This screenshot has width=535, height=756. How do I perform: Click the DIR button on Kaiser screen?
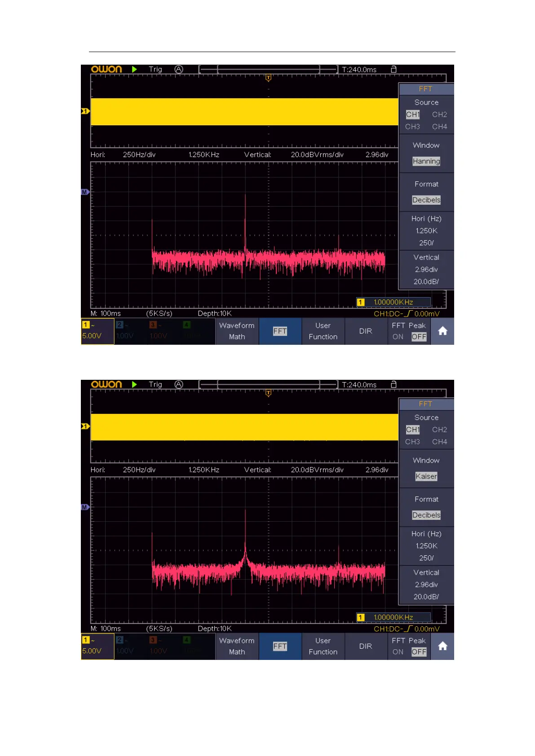click(x=366, y=646)
